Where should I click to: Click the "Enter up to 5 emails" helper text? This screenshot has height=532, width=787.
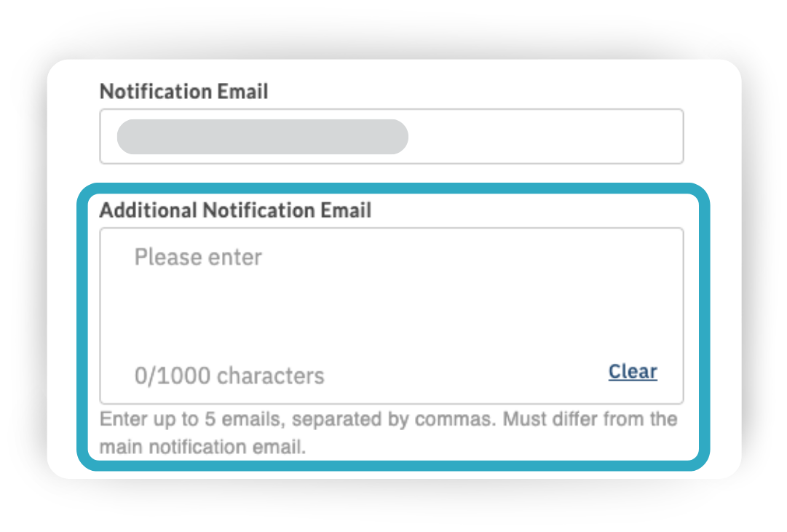click(x=193, y=420)
